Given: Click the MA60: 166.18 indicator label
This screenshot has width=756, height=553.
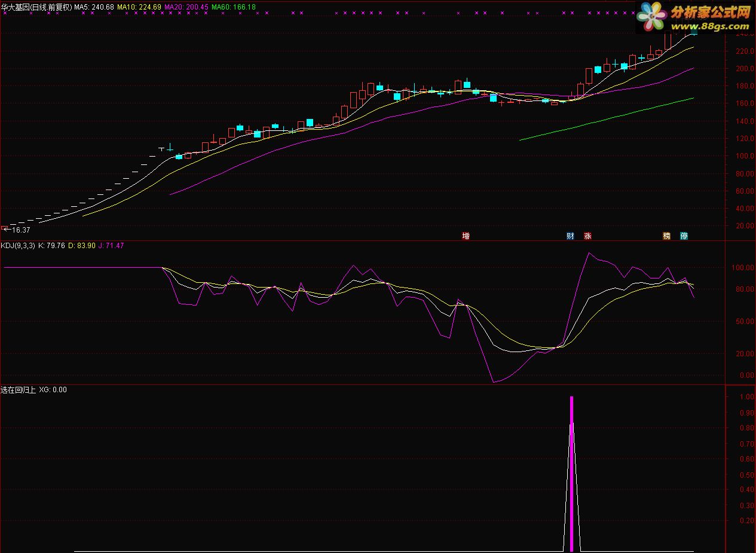Looking at the screenshot, I should [x=234, y=7].
